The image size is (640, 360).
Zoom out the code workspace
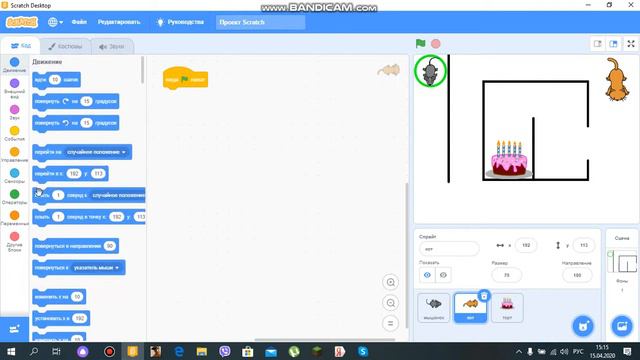click(391, 303)
